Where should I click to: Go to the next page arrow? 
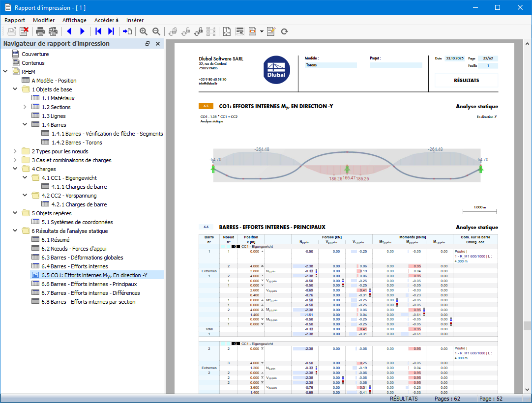click(x=82, y=31)
